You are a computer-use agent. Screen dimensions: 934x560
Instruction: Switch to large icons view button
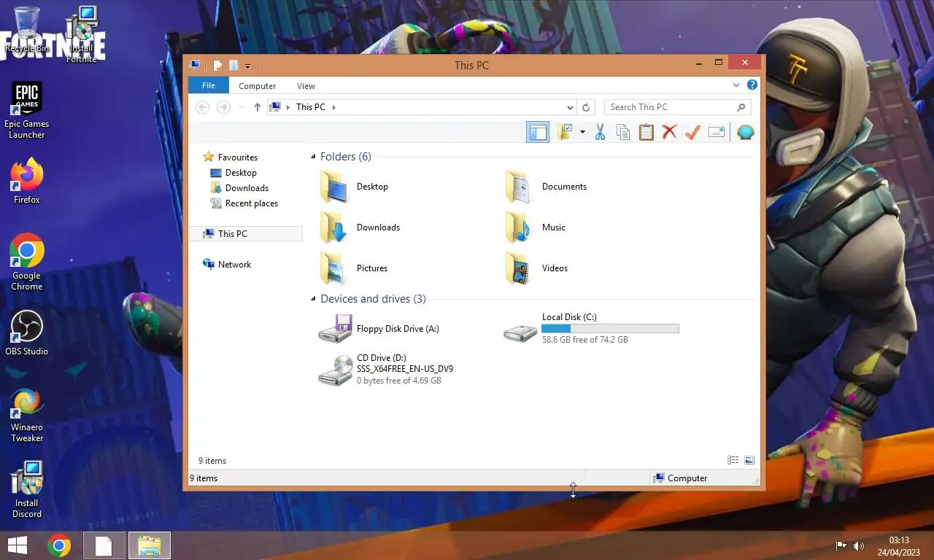pyautogui.click(x=749, y=460)
